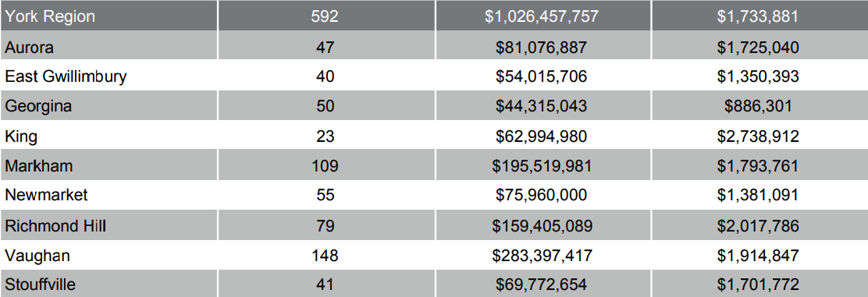Select Vaughan's dollar volume $283,397,417
868x297 pixels.
click(542, 256)
